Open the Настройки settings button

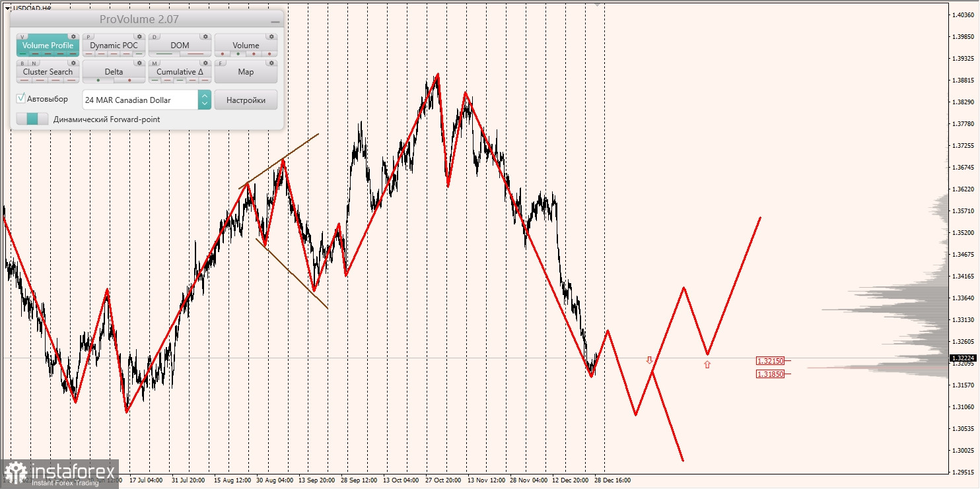[x=246, y=100]
